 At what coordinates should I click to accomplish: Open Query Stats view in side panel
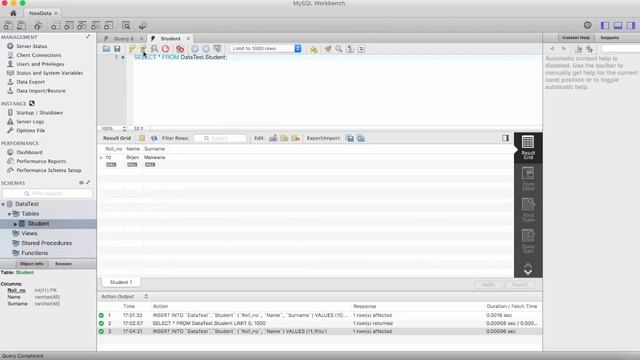point(528,241)
